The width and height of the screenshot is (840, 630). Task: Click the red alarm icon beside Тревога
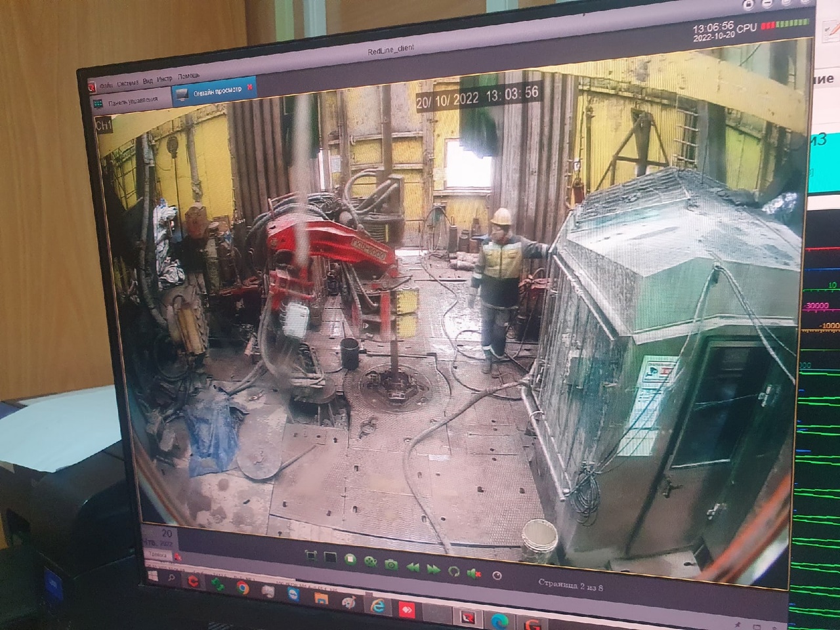point(177,556)
